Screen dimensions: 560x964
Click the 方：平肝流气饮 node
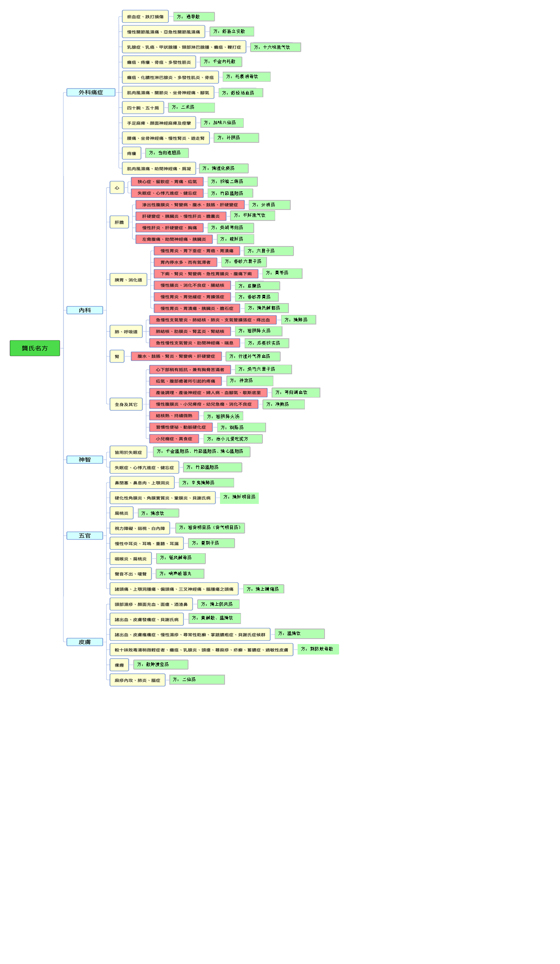point(252,215)
